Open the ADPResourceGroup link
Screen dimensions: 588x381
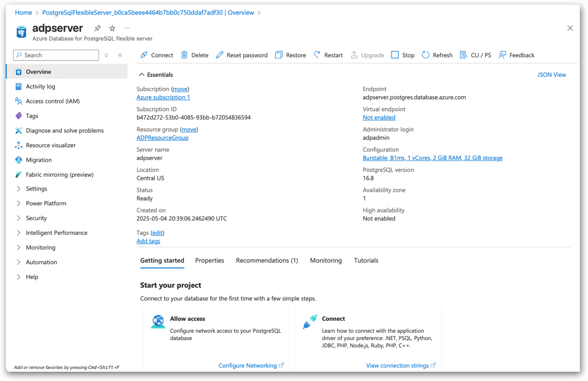(x=162, y=138)
